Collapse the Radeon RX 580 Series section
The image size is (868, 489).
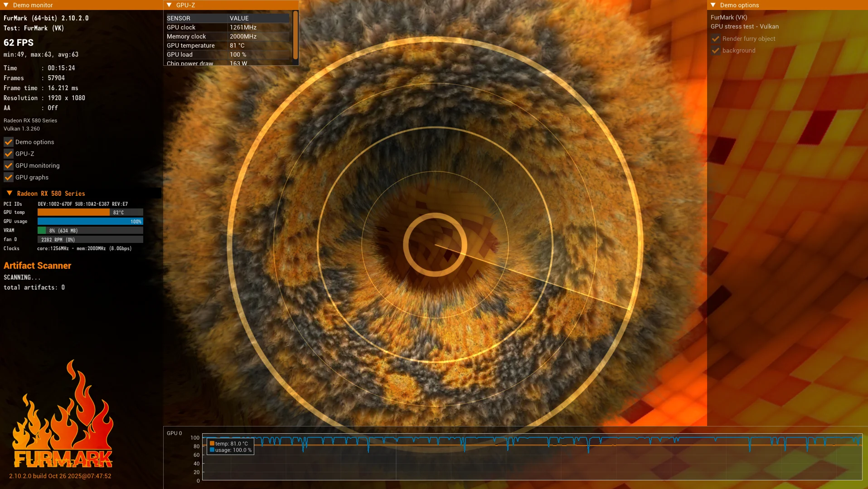pyautogui.click(x=10, y=193)
